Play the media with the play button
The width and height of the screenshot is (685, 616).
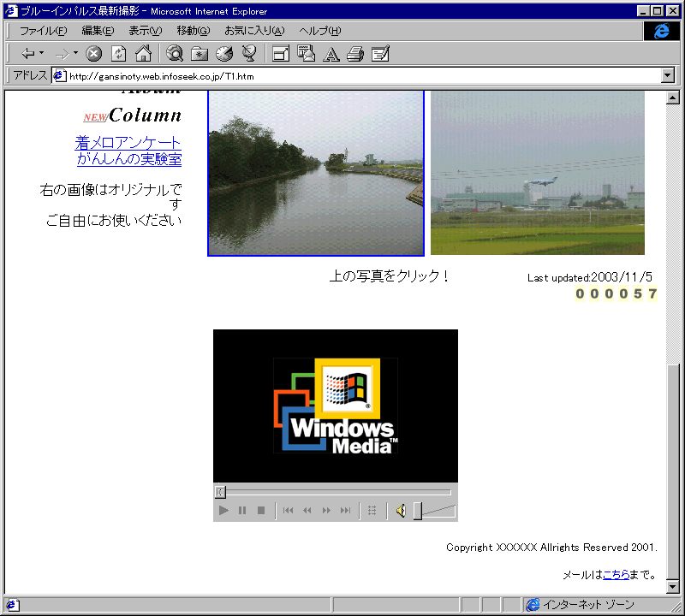(223, 511)
